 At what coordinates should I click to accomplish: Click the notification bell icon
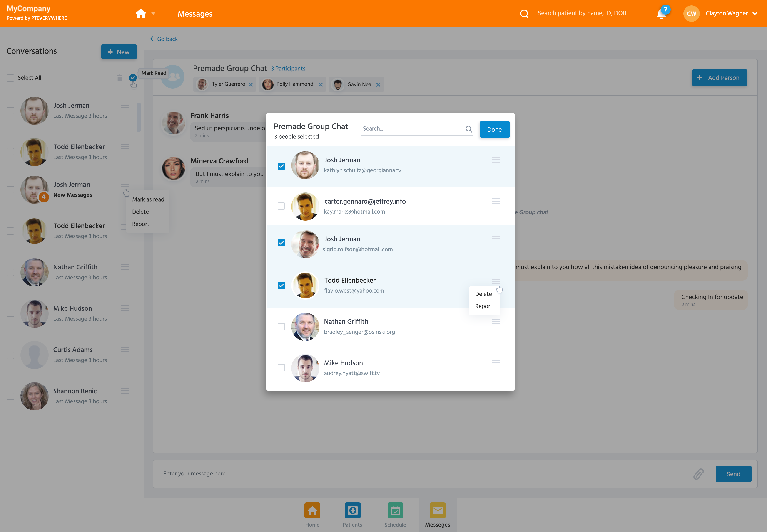click(x=661, y=14)
